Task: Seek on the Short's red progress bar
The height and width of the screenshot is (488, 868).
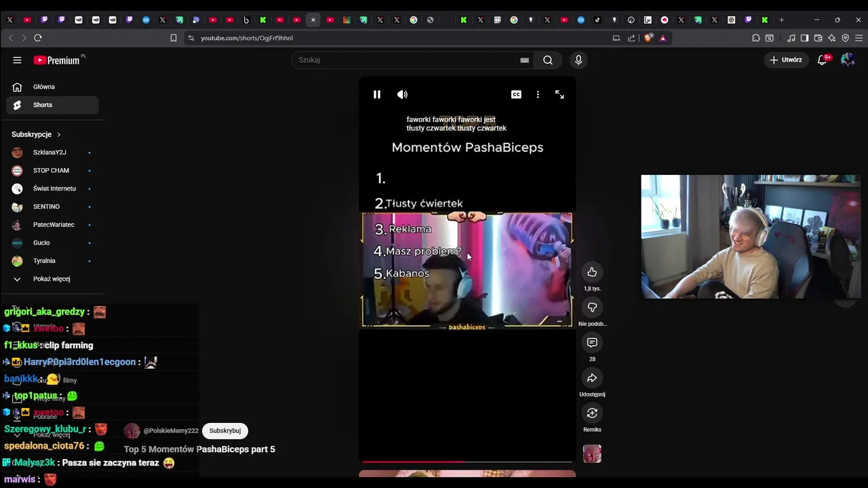Action: click(467, 462)
